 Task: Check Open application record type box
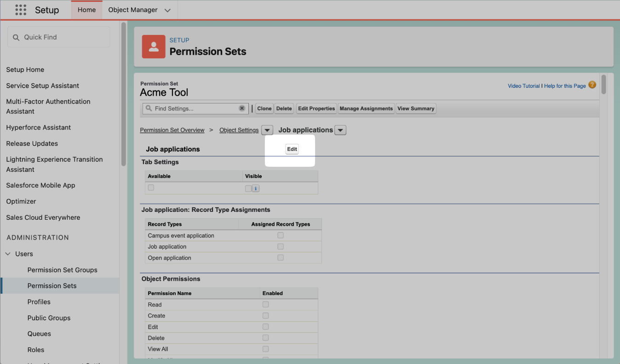tap(281, 257)
